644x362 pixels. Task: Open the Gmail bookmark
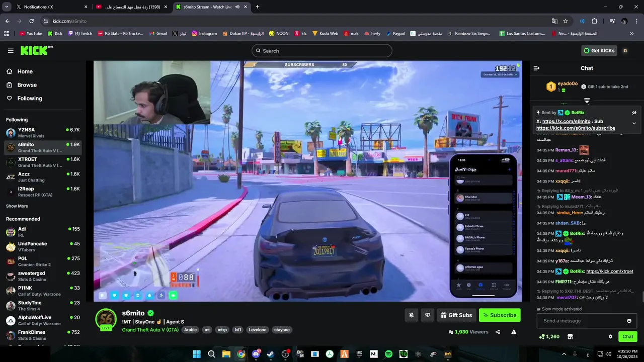pyautogui.click(x=158, y=34)
